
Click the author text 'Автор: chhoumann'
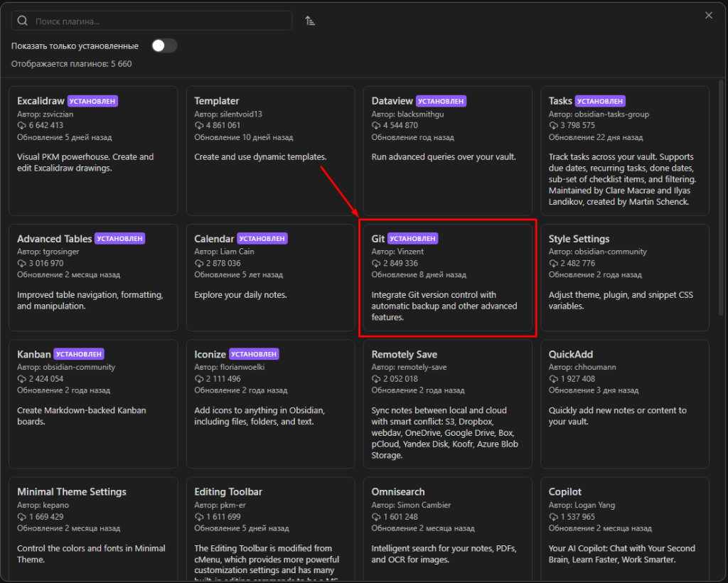582,367
